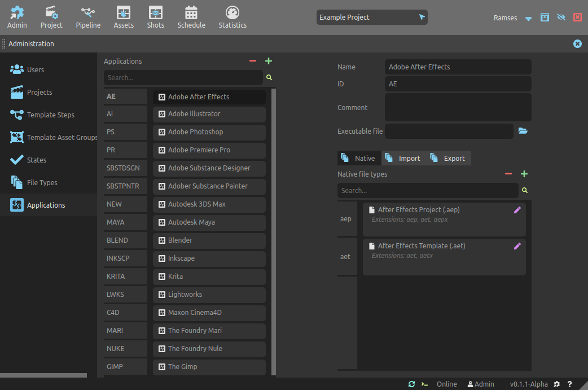
Task: Open the Schedule calendar
Action: (x=191, y=17)
